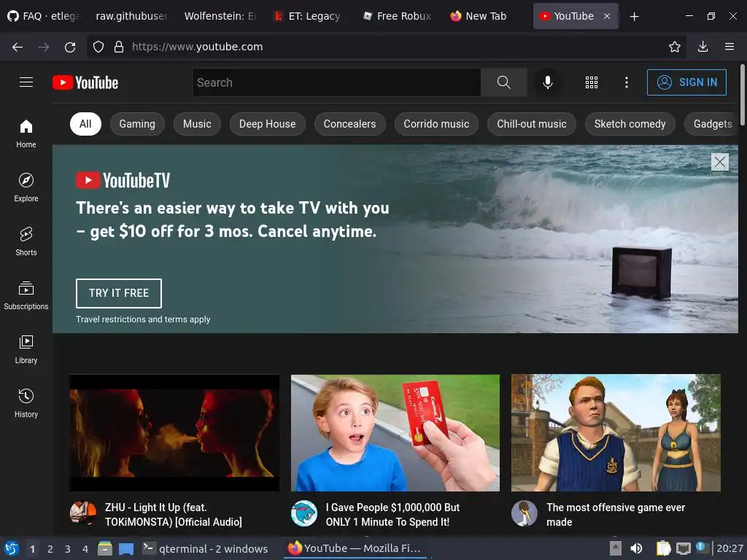Select the Corrido music filter chip
The image size is (747, 560).
coord(436,124)
